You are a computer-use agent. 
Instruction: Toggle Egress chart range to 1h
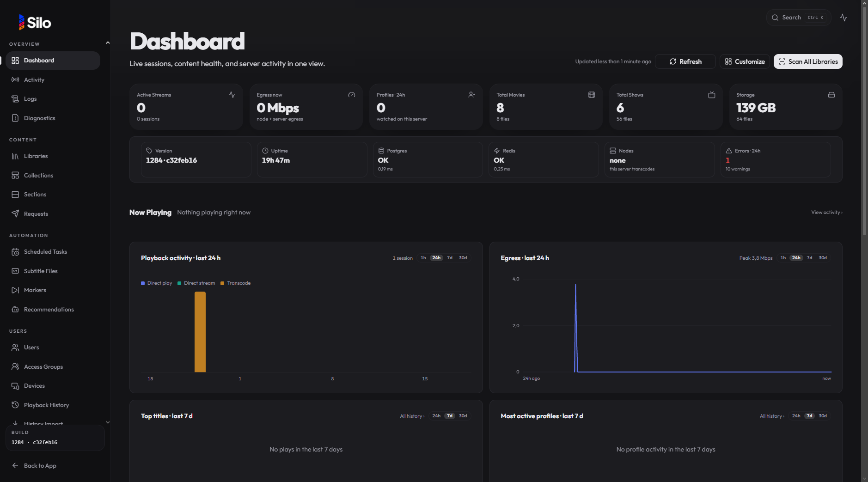click(x=783, y=258)
